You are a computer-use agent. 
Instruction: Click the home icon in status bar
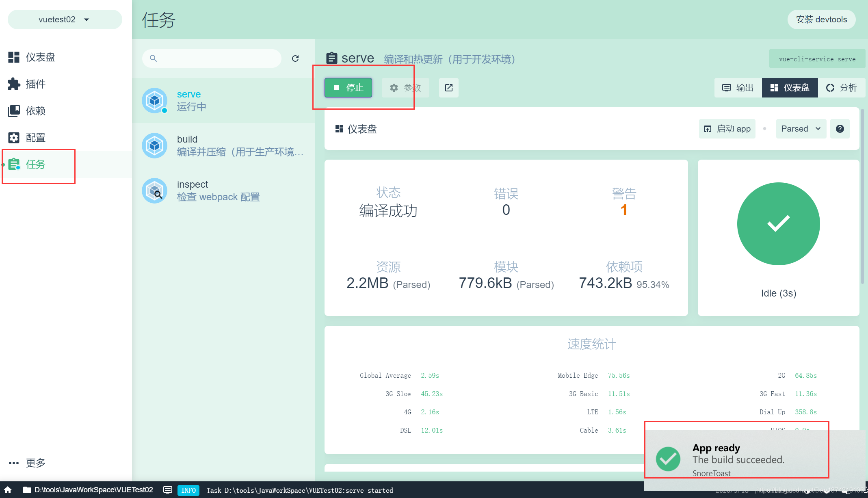pyautogui.click(x=8, y=490)
